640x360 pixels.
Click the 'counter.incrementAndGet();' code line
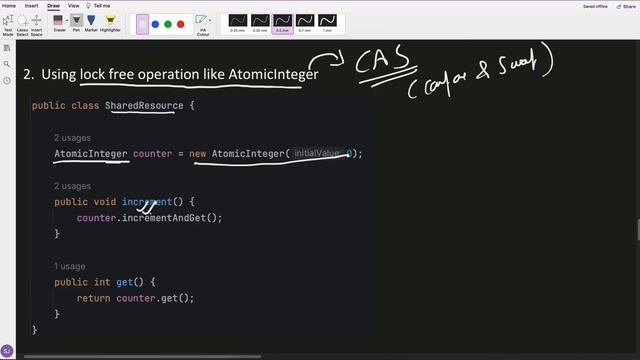coord(149,218)
